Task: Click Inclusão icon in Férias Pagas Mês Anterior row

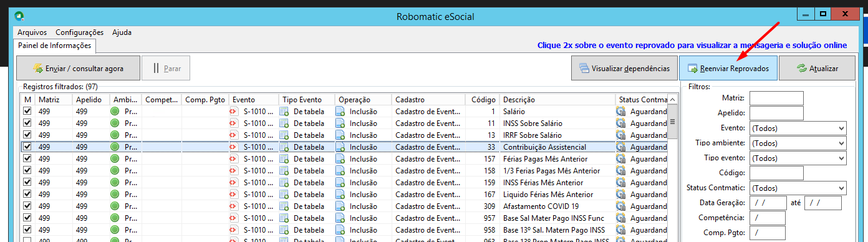Action: pyautogui.click(x=340, y=158)
